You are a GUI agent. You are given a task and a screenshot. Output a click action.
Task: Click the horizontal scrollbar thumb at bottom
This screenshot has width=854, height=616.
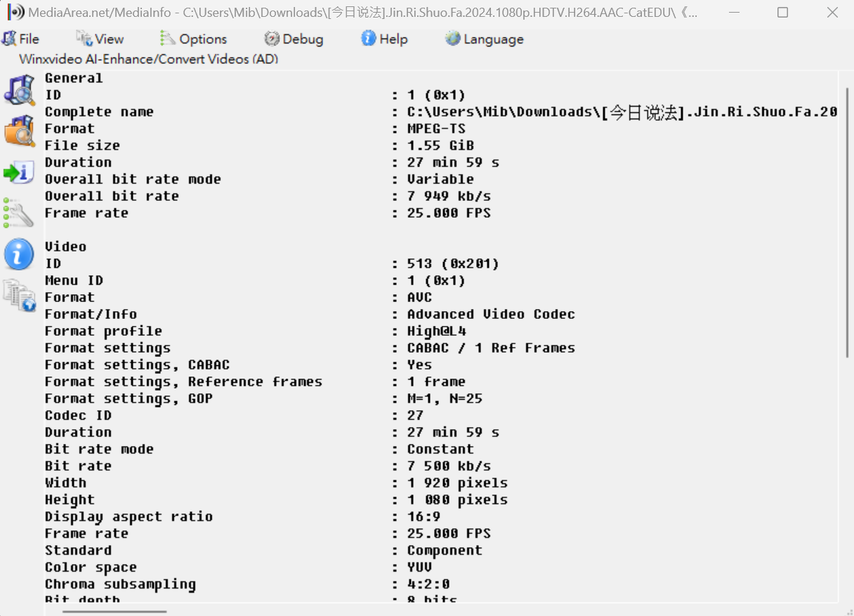[114, 611]
